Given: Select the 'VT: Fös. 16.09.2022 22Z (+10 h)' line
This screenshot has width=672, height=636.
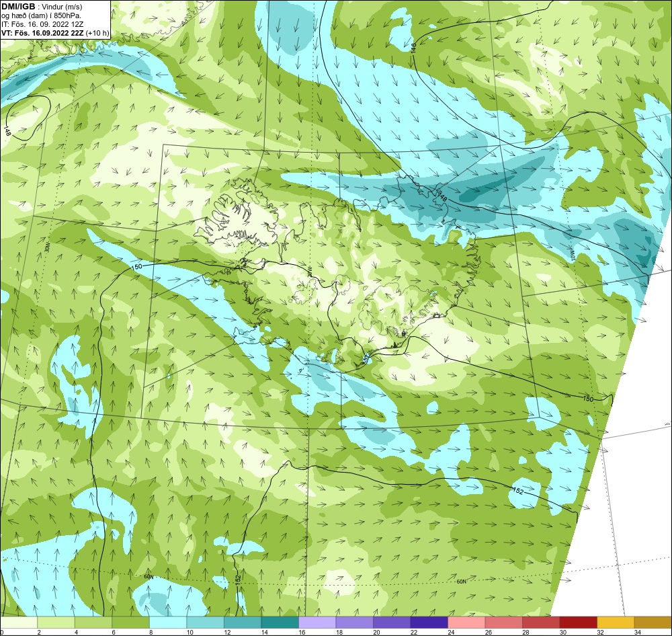Looking at the screenshot, I should (55, 33).
